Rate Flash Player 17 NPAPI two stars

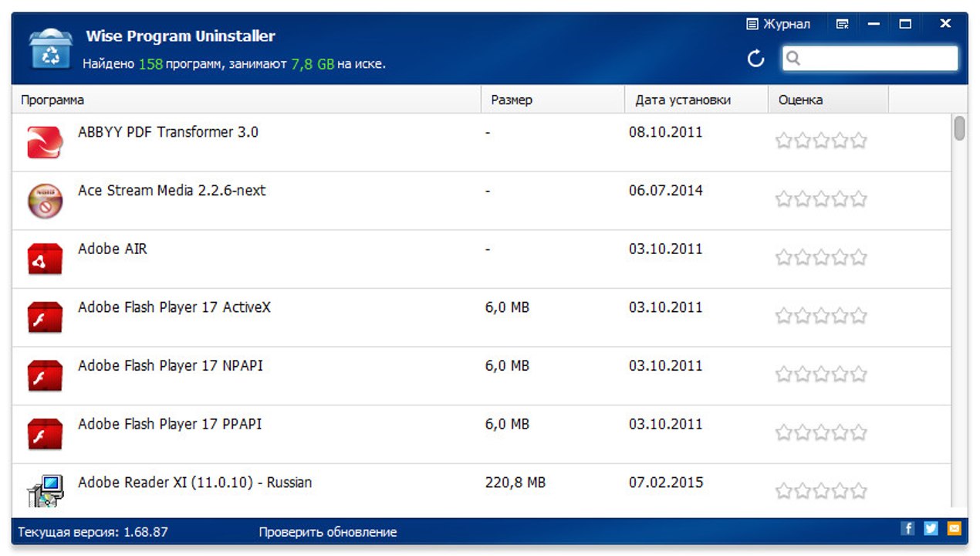point(803,374)
